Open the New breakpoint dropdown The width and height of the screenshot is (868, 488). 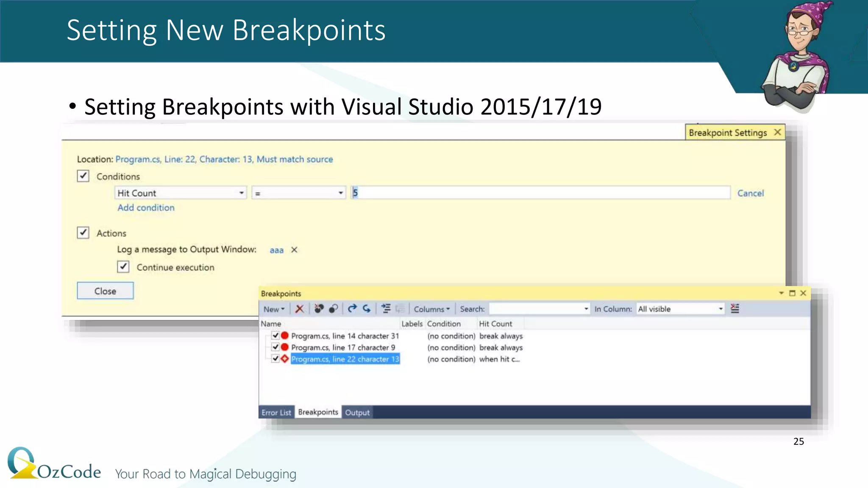coord(274,309)
